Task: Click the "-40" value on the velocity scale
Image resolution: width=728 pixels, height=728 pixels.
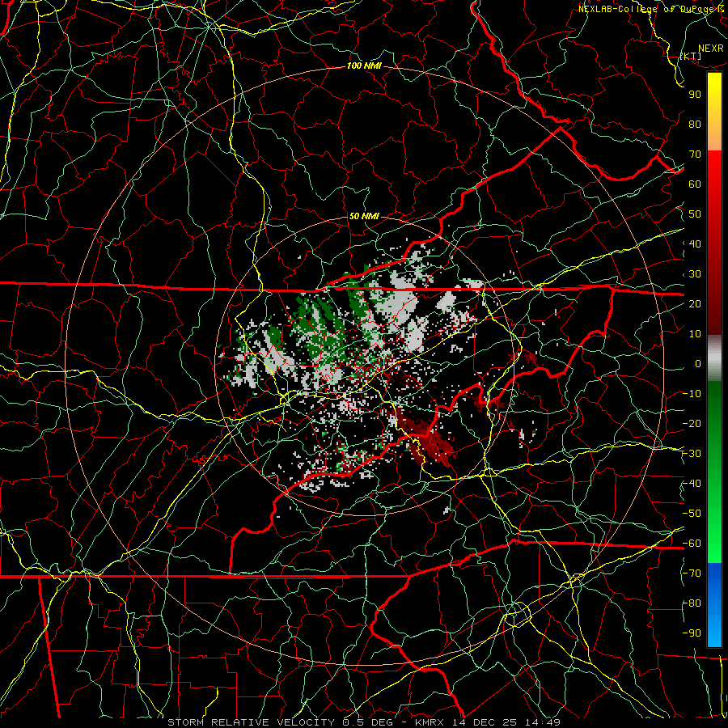Action: (692, 484)
